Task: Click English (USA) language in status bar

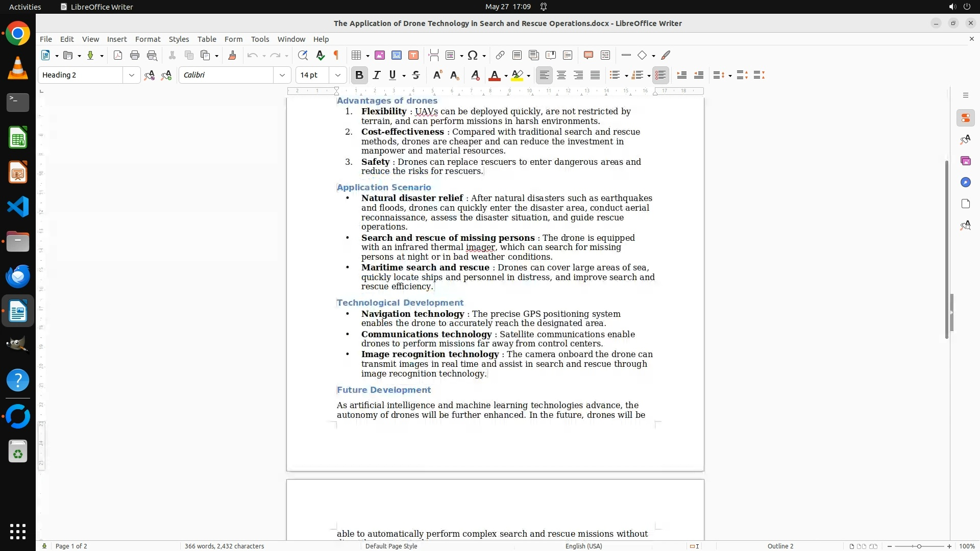Action: pyautogui.click(x=583, y=546)
